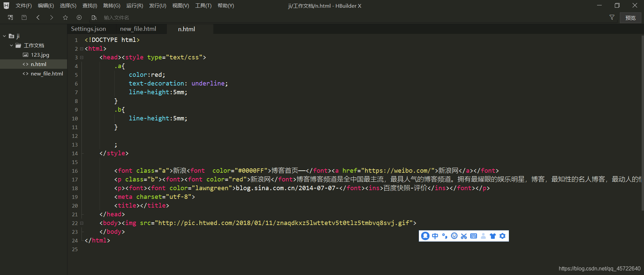Screen dimensions: 644x275
Task: Click the img src URL on line 22
Action: pyautogui.click(x=283, y=223)
